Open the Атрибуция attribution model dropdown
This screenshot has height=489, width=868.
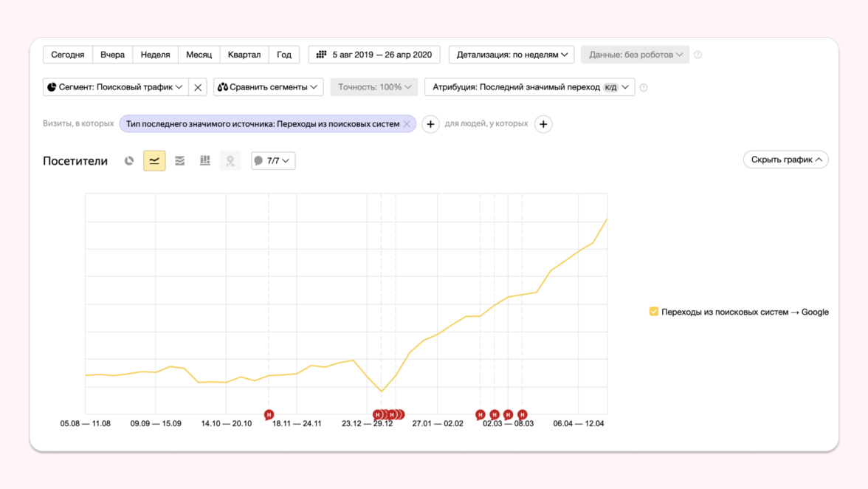[x=529, y=87]
